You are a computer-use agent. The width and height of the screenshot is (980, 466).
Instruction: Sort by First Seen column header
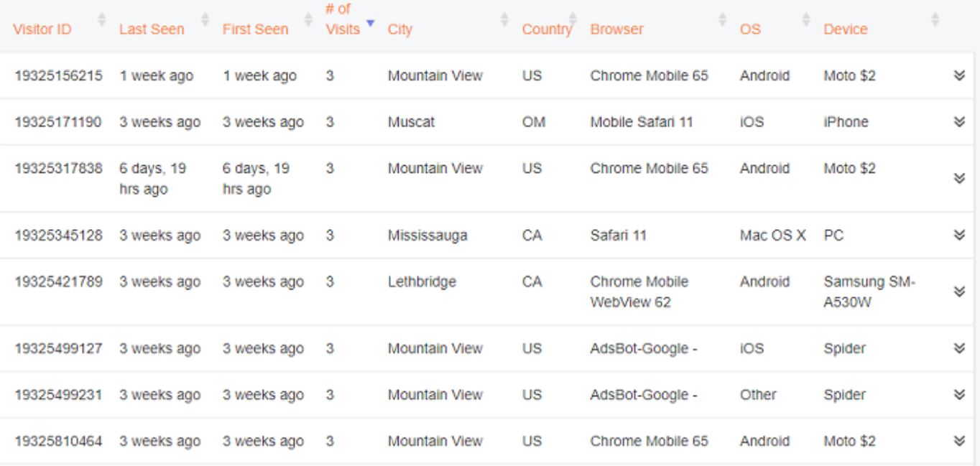click(255, 29)
